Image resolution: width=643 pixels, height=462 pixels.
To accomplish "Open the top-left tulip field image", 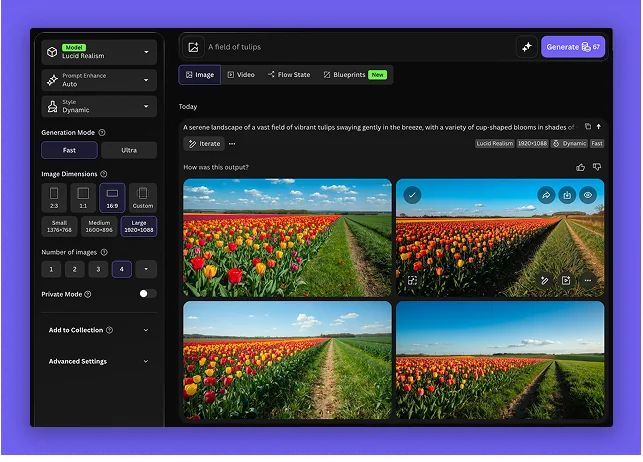I will (287, 237).
